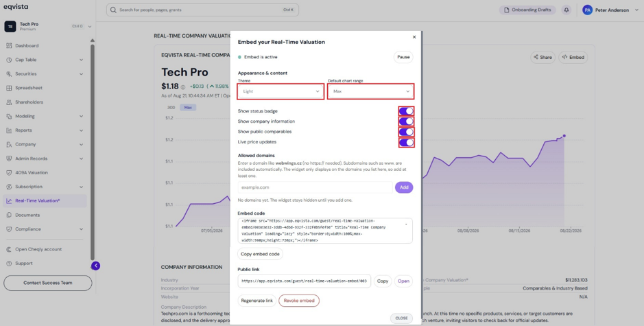Image resolution: width=644 pixels, height=326 pixels.
Task: Click the Company sidebar icon
Action: 9,144
